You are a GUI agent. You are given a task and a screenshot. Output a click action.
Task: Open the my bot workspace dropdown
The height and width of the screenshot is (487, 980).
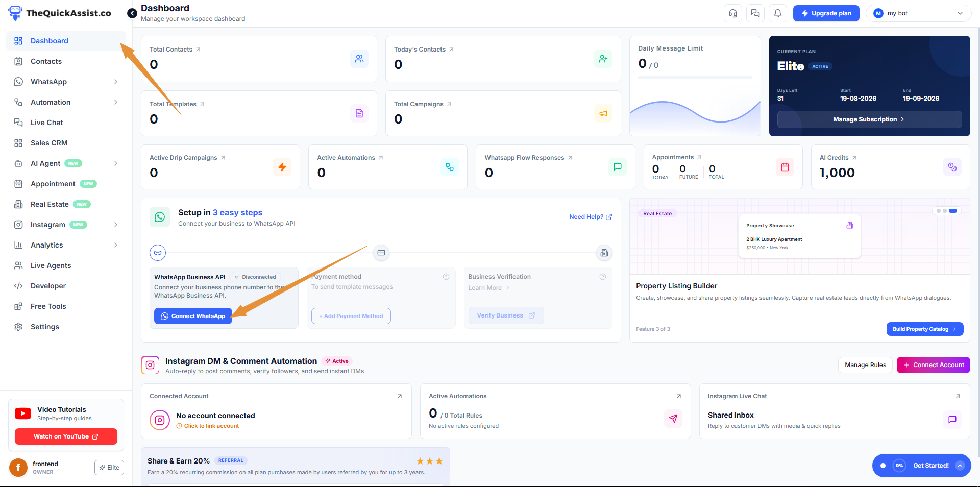(x=918, y=13)
